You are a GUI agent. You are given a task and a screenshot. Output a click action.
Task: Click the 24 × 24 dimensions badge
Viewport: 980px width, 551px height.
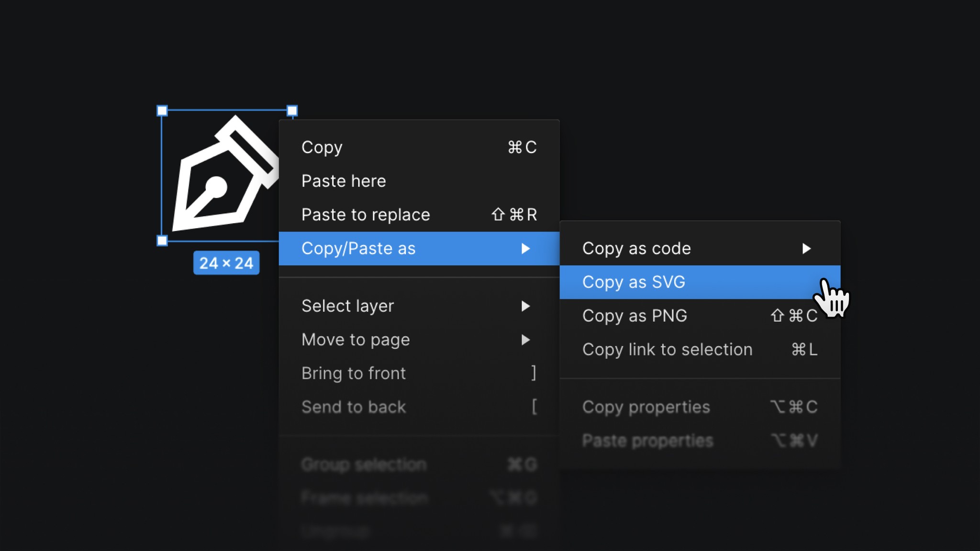coord(226,263)
